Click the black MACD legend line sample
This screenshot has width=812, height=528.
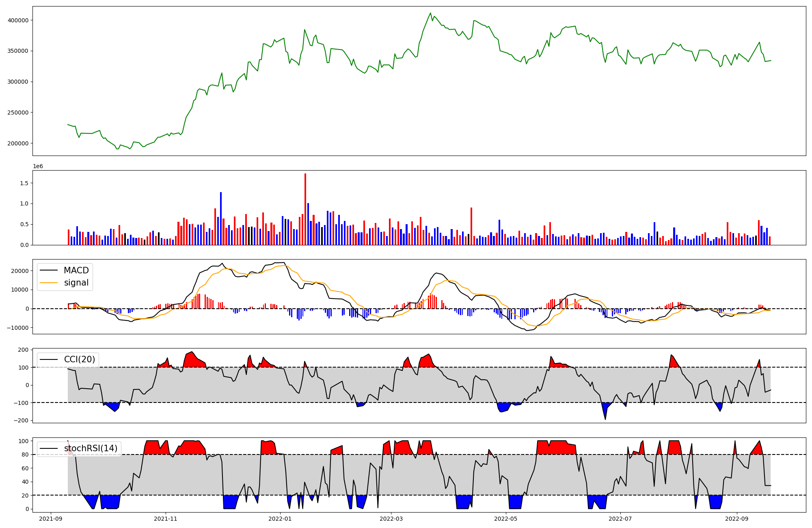(50, 270)
